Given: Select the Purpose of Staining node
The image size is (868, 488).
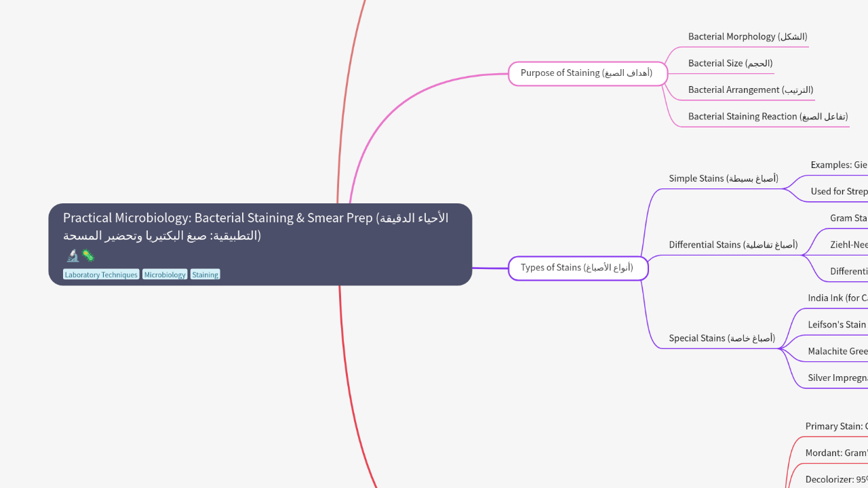Looking at the screenshot, I should coord(587,73).
